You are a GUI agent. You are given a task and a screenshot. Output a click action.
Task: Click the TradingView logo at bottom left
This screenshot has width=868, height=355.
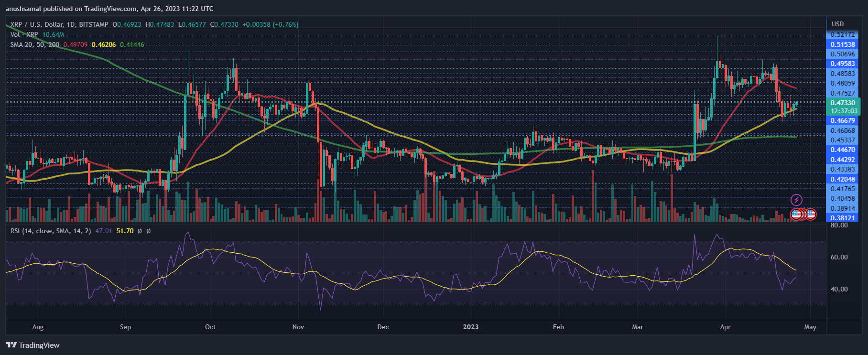33,345
